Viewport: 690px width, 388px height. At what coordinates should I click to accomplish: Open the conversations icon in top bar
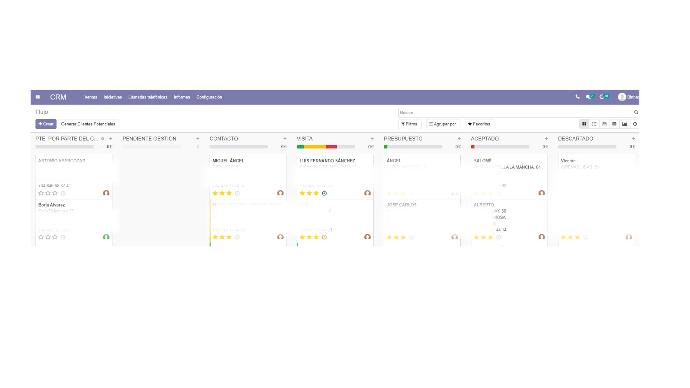point(590,97)
